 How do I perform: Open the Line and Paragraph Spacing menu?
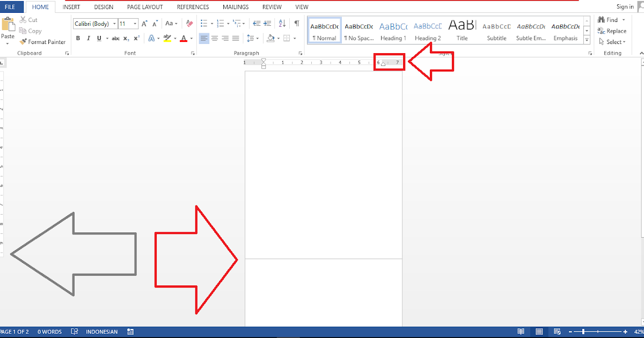pyautogui.click(x=252, y=38)
